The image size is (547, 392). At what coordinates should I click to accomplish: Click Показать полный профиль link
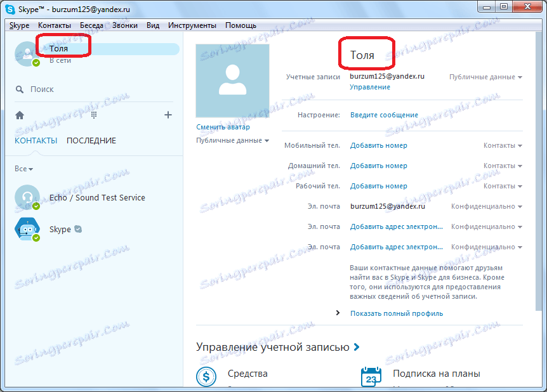397,313
